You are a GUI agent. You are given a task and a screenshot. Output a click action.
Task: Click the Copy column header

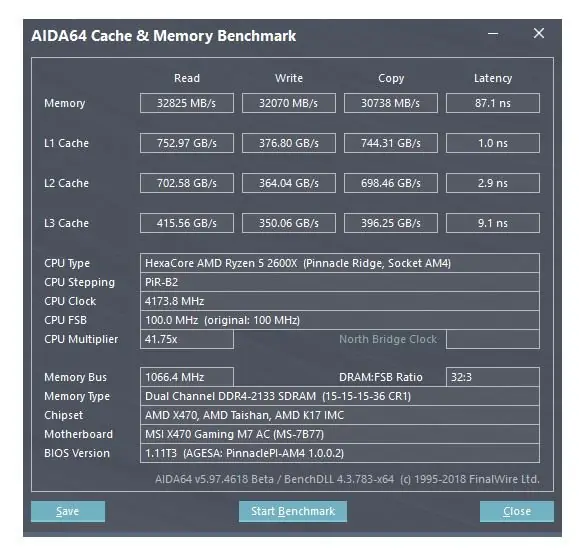point(391,79)
